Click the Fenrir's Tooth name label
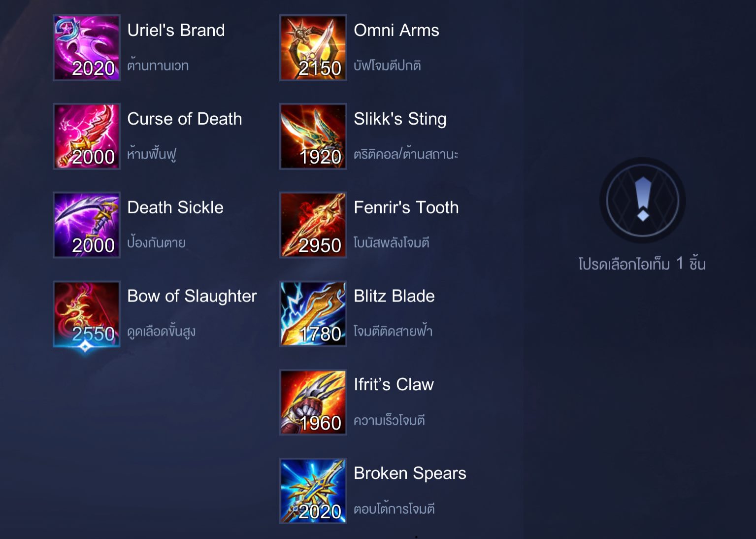The width and height of the screenshot is (756, 539). 406,207
